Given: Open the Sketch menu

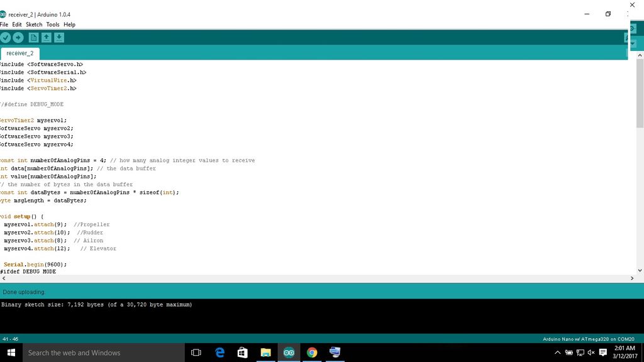Looking at the screenshot, I should point(34,25).
